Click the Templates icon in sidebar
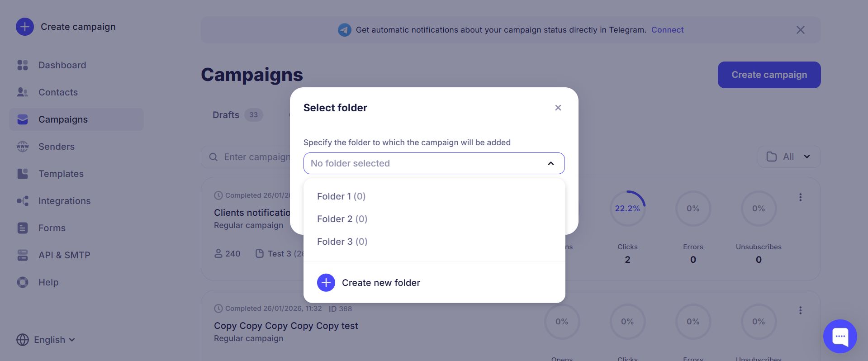The height and width of the screenshot is (361, 868). [23, 174]
